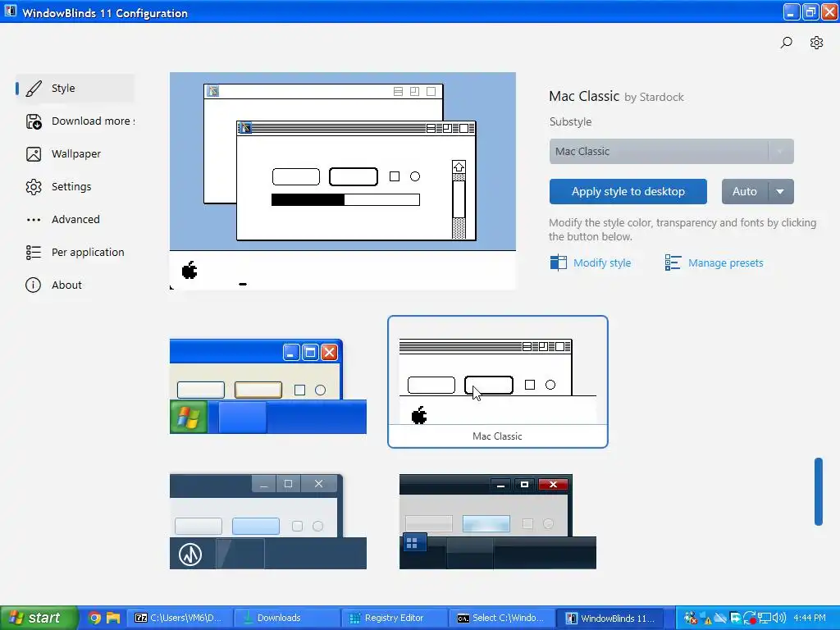Viewport: 840px width, 630px height.
Task: Open the About section
Action: (75, 285)
